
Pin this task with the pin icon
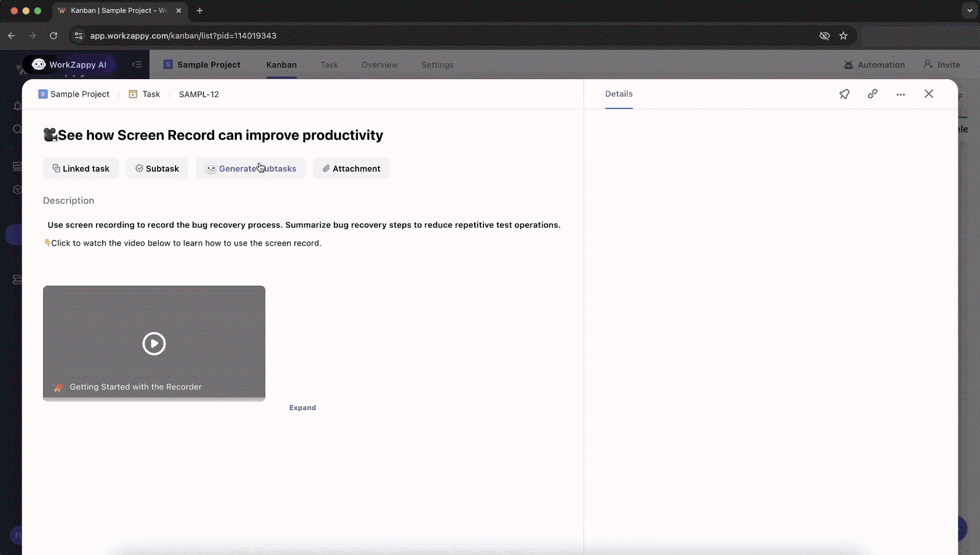click(844, 94)
